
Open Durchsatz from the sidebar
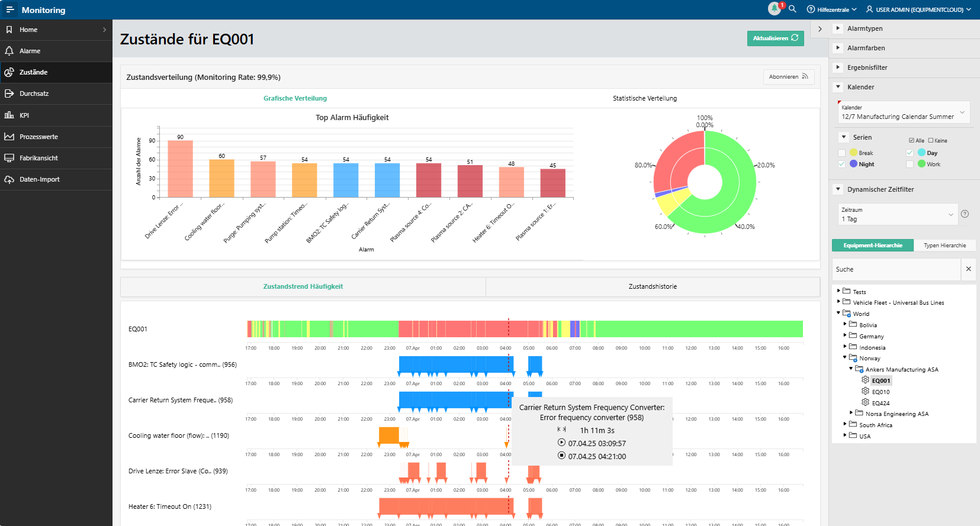coord(34,93)
